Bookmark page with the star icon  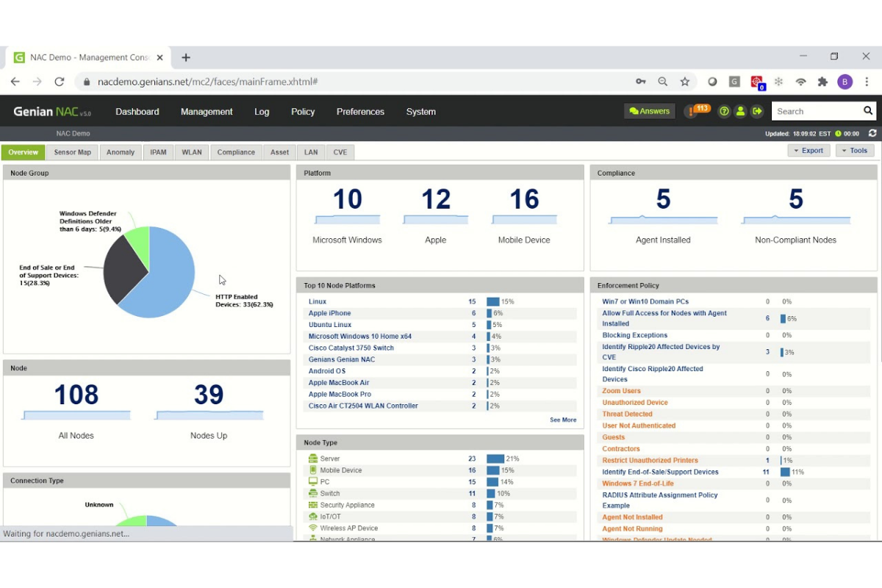coord(684,82)
